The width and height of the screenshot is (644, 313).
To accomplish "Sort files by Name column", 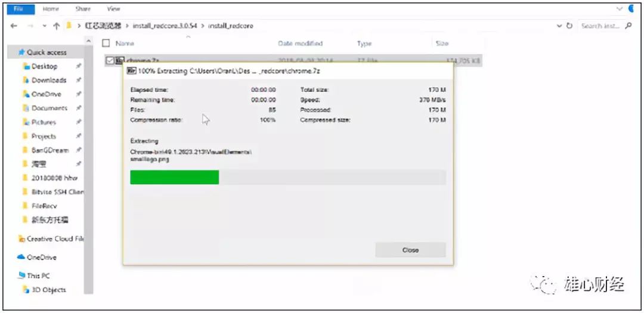I will point(125,43).
